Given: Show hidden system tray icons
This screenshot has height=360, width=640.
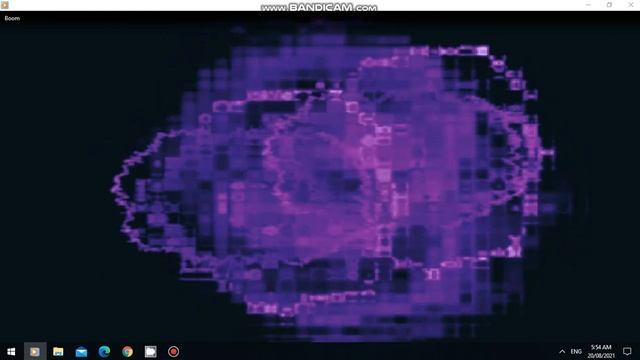Looking at the screenshot, I should click(x=562, y=351).
